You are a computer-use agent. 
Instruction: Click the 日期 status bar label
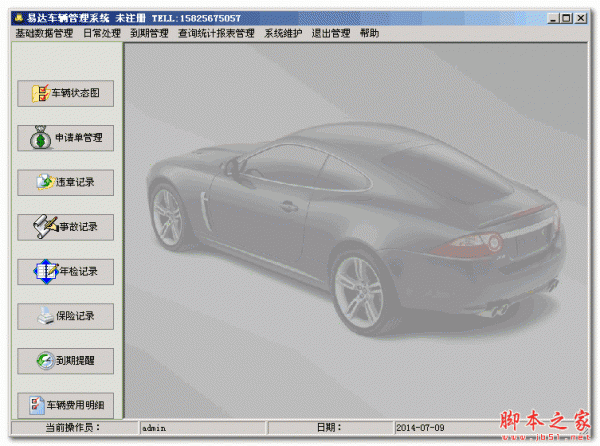coord(329,427)
